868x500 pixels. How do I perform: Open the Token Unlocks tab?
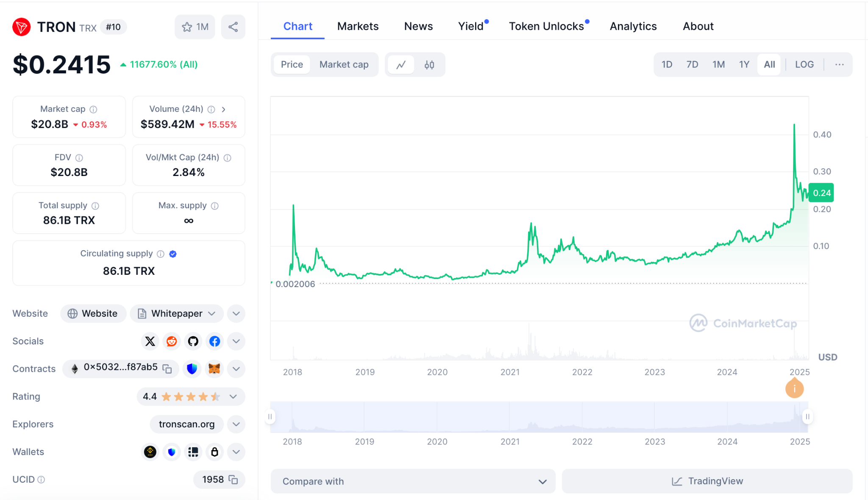(x=547, y=26)
